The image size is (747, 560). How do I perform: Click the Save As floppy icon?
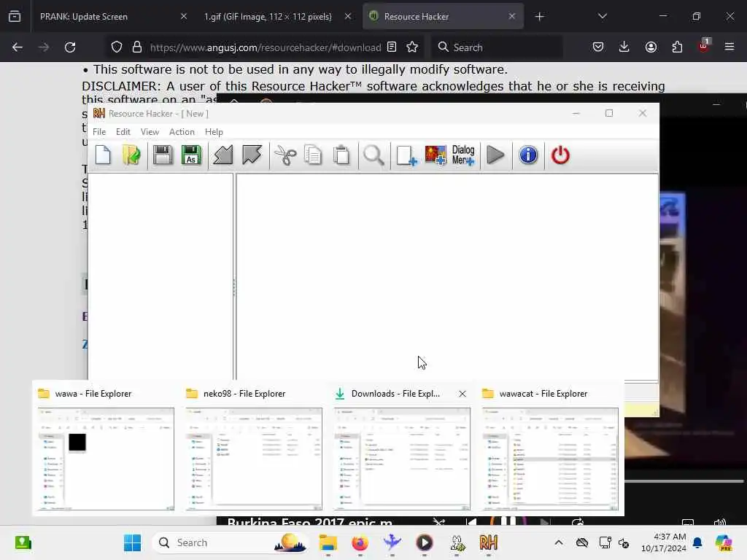pos(191,155)
